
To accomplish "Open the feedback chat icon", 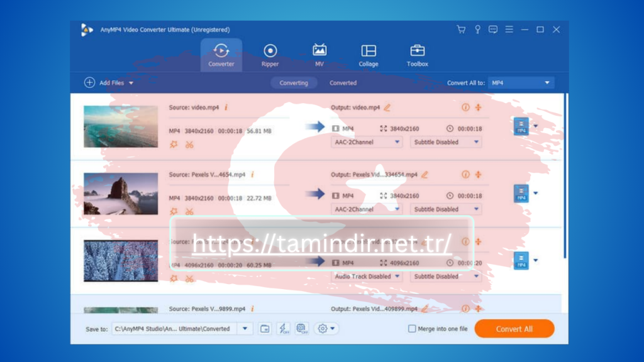I will tap(493, 30).
